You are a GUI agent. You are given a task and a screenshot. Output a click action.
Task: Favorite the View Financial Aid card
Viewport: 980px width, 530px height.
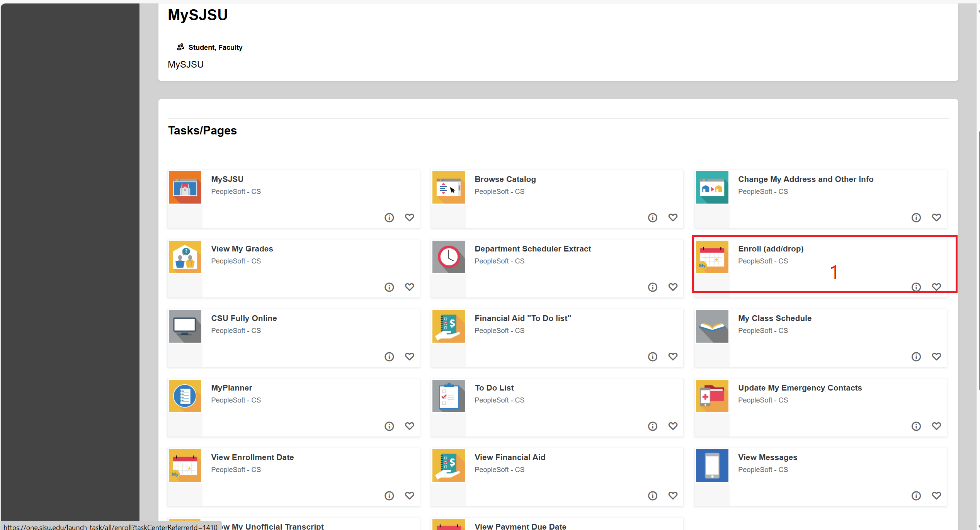pyautogui.click(x=673, y=496)
